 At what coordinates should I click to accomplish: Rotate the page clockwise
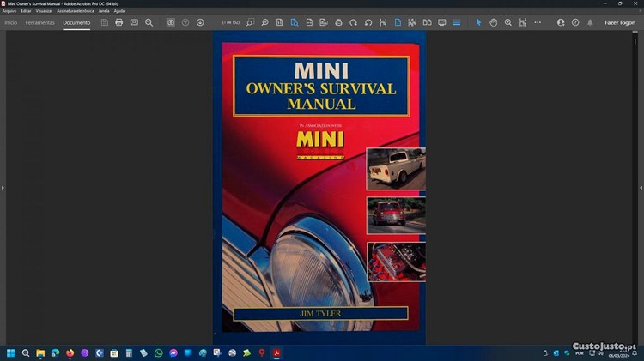coord(353,22)
